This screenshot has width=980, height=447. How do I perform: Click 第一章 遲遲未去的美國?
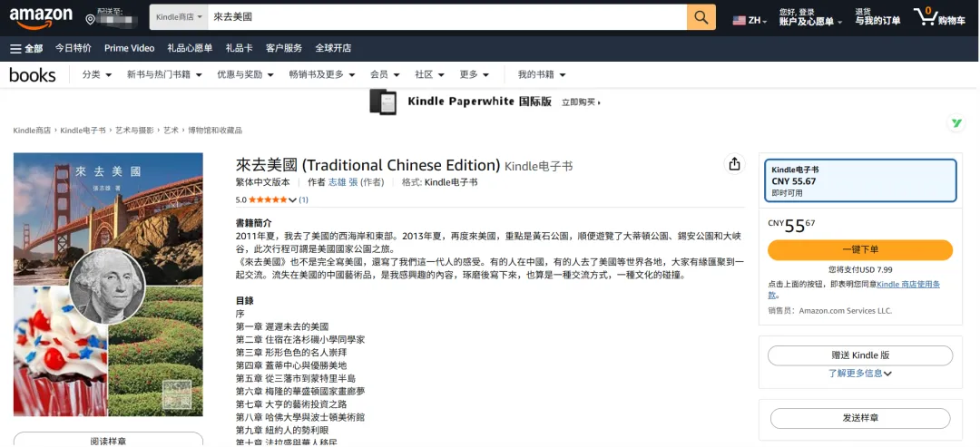pos(282,326)
